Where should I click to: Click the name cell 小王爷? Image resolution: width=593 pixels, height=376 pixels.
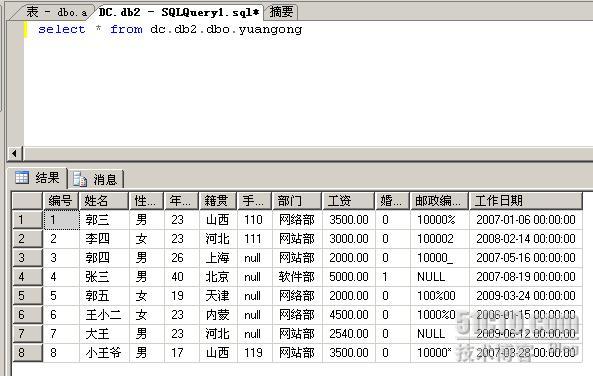click(104, 353)
